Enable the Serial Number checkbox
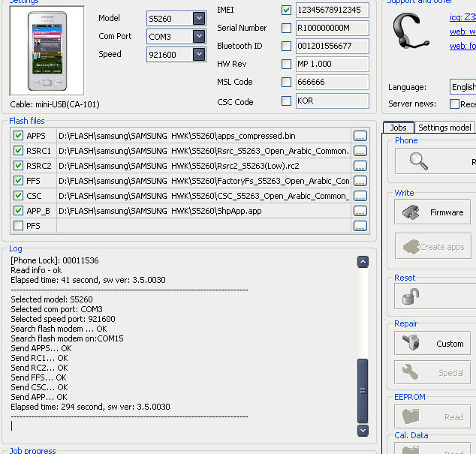 286,28
